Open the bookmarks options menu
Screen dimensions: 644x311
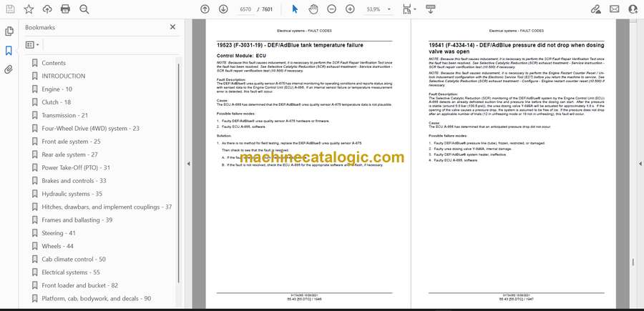tap(32, 45)
